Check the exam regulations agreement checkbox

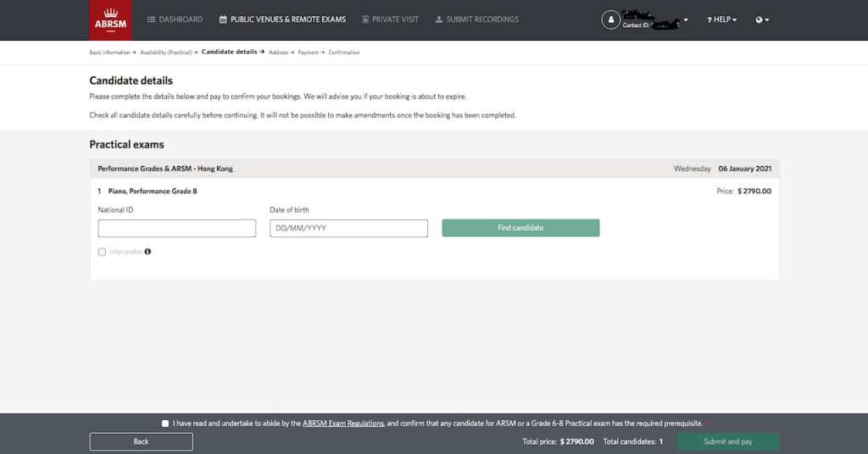(x=164, y=424)
